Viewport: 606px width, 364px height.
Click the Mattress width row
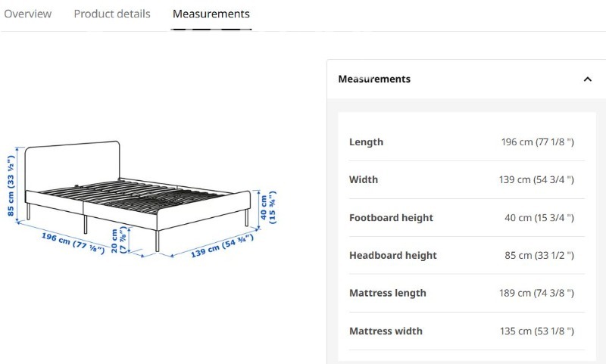point(467,331)
